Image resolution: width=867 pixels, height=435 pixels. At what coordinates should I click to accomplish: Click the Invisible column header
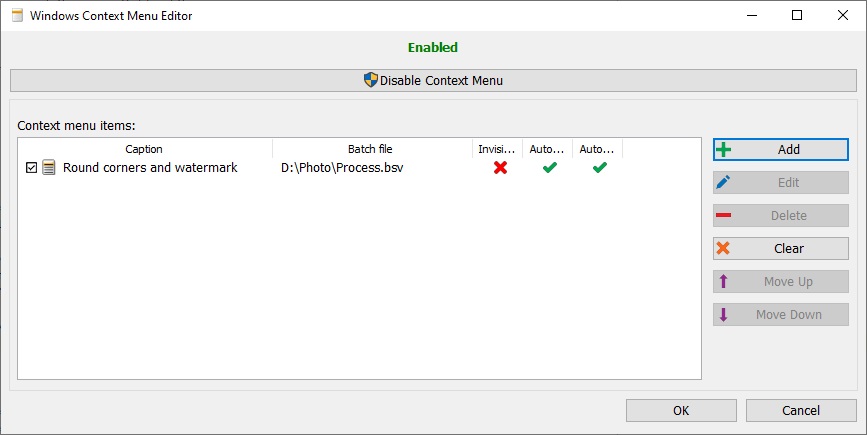click(497, 149)
